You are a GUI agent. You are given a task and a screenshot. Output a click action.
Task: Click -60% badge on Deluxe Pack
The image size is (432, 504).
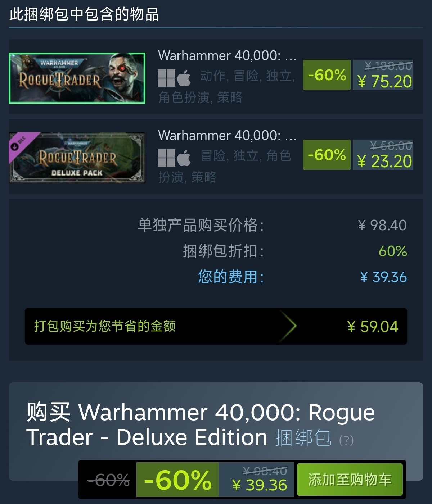pos(327,155)
